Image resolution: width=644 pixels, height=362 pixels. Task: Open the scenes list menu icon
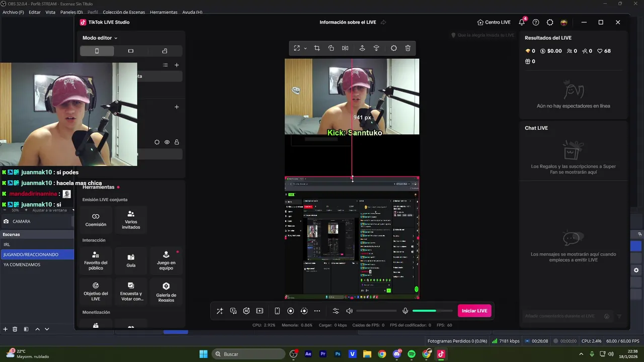click(165, 65)
